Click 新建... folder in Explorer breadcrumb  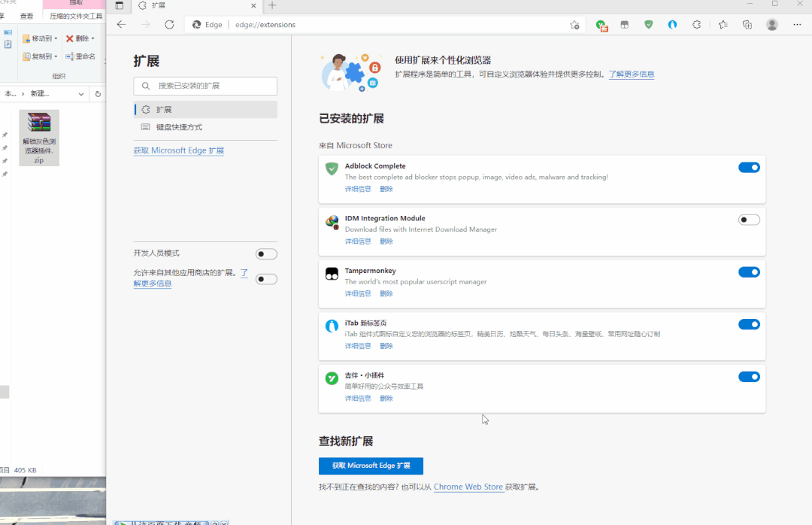39,94
